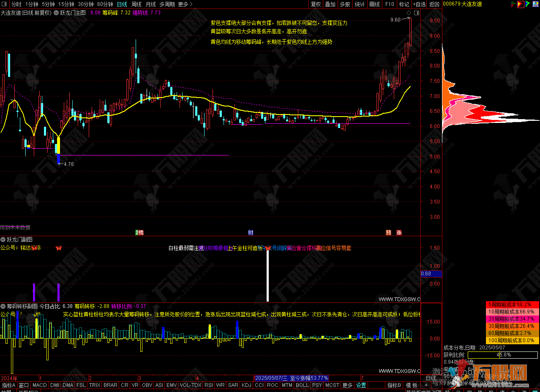Open the 指标B indicator group
The width and height of the screenshot is (540, 392).
[394, 385]
